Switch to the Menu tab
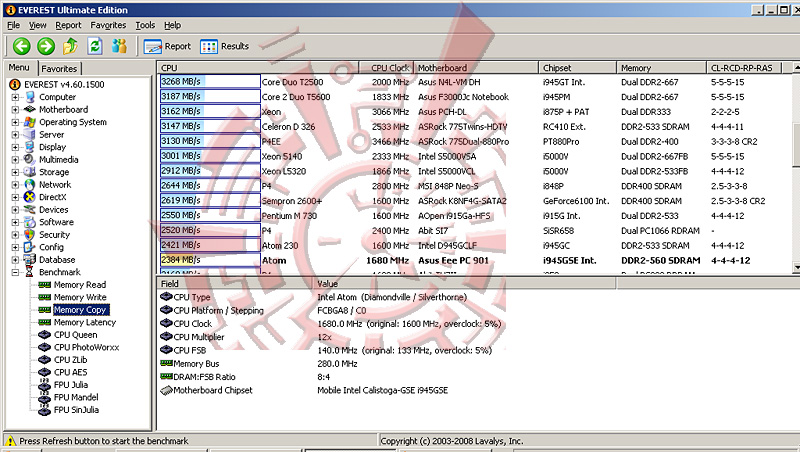800x452 pixels. [19, 68]
